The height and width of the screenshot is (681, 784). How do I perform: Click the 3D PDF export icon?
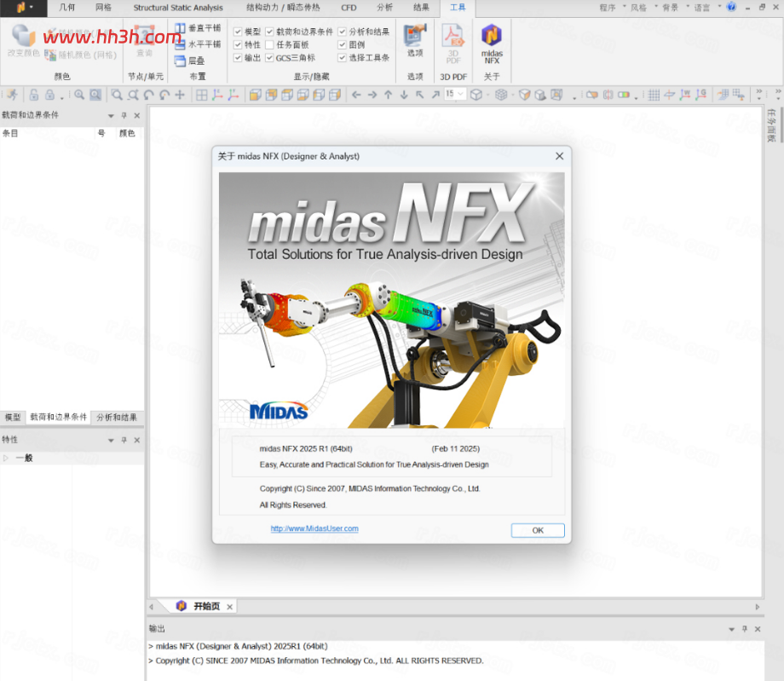tap(453, 44)
